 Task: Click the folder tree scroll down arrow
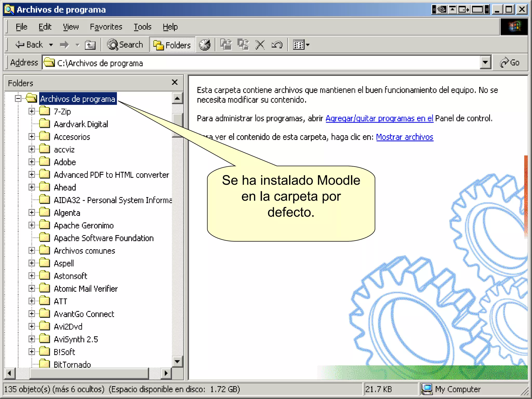[177, 361]
